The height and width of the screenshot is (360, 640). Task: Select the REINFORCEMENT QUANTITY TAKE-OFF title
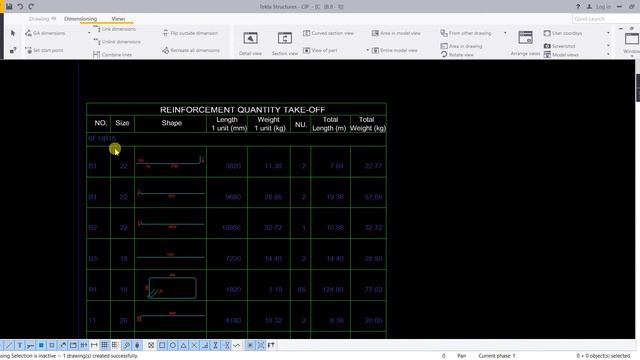click(x=242, y=110)
